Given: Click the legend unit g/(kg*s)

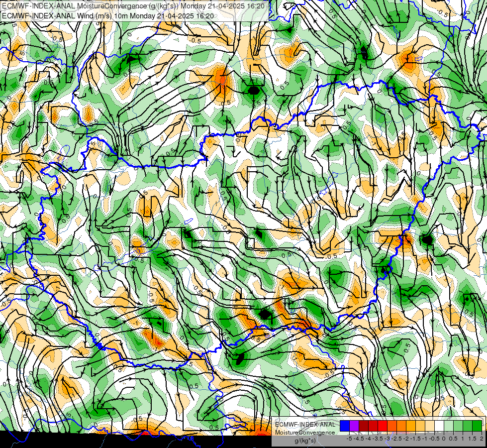Looking at the screenshot, I should click(305, 441).
